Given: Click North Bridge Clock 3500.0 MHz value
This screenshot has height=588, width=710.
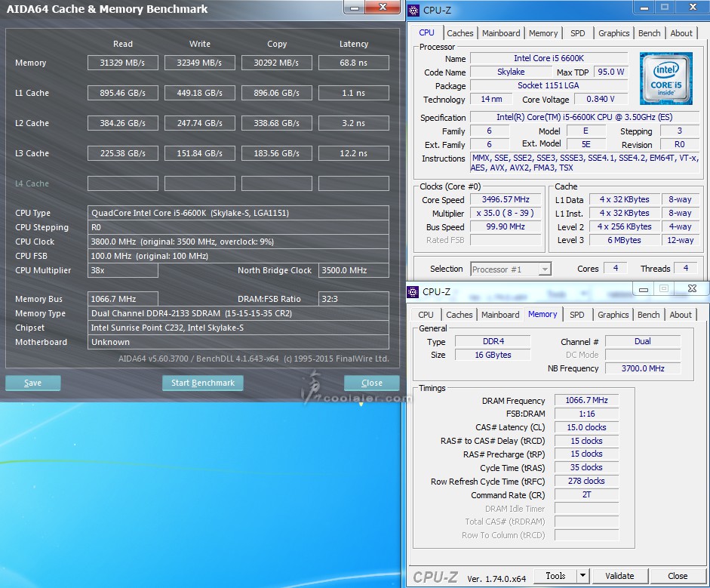Looking at the screenshot, I should tap(354, 270).
